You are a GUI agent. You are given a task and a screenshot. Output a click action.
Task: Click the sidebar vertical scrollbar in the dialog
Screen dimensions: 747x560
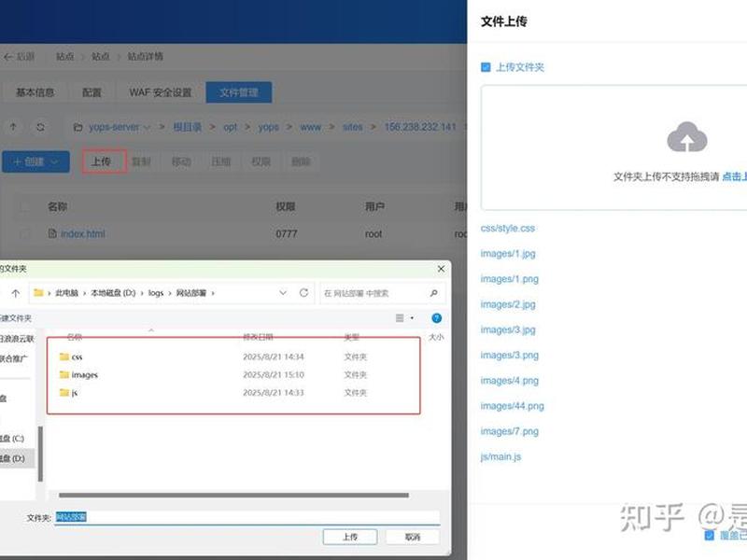[40, 454]
